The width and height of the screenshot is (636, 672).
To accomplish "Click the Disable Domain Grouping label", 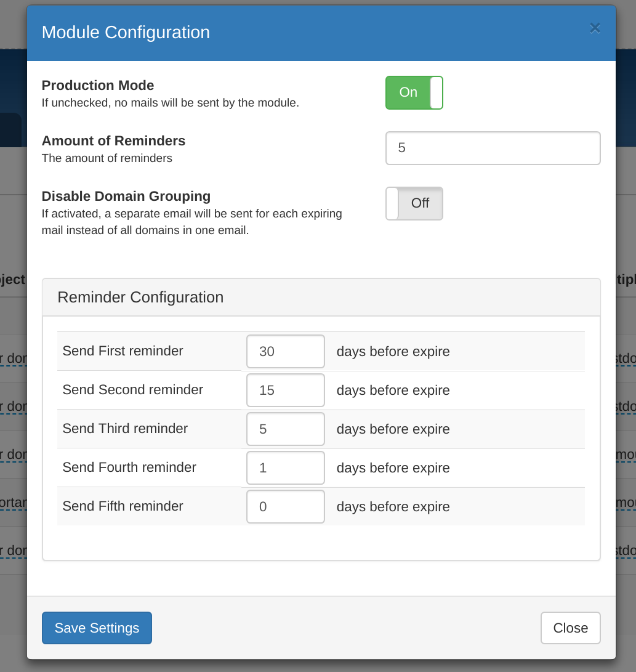I will [126, 196].
